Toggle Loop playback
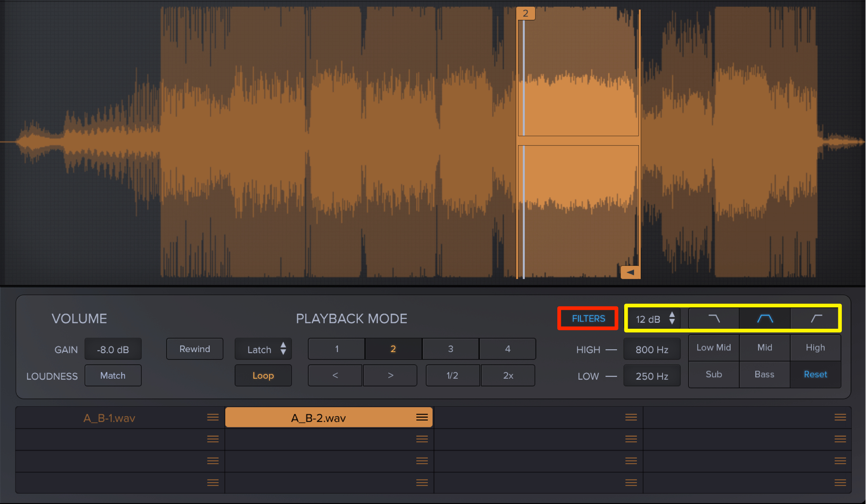Image resolution: width=866 pixels, height=504 pixels. pyautogui.click(x=263, y=375)
